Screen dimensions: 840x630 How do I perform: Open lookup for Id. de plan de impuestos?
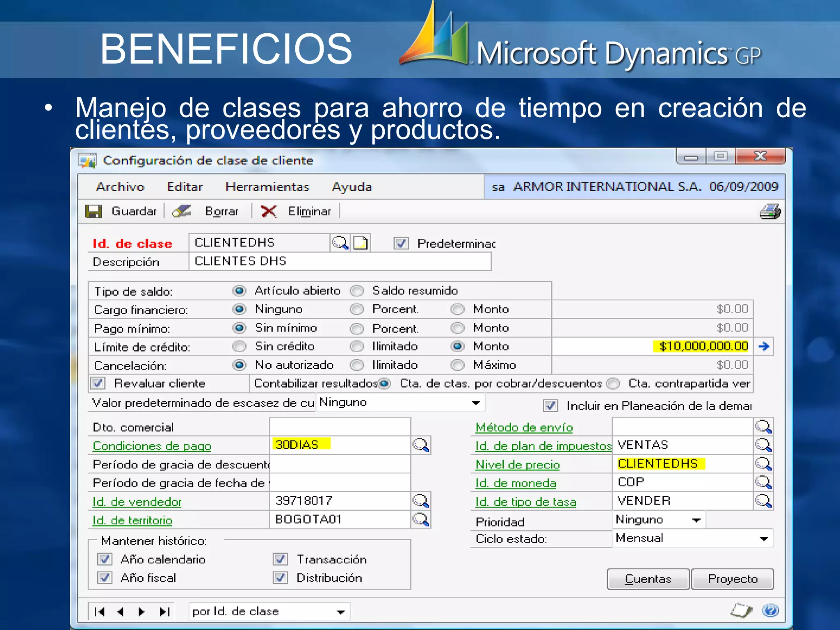click(763, 445)
